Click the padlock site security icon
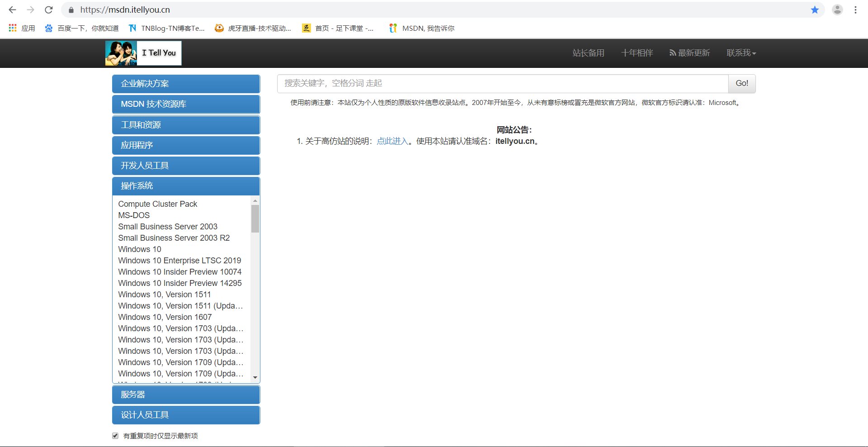 click(x=71, y=10)
